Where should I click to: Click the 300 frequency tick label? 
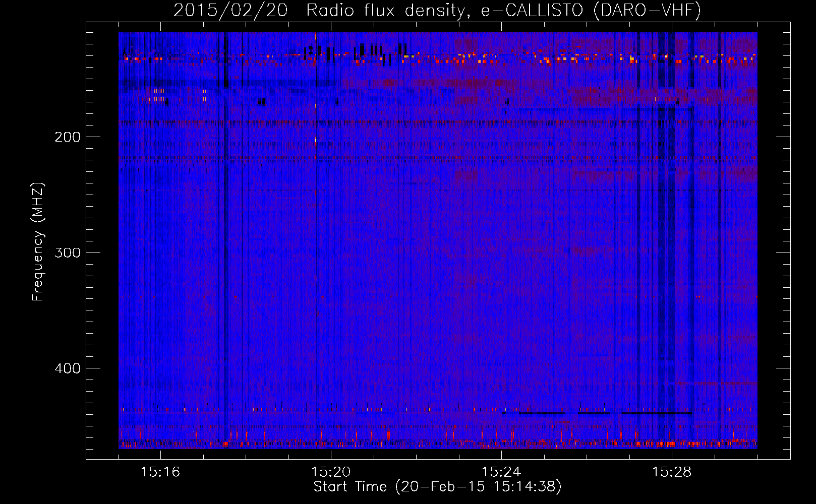click(68, 253)
